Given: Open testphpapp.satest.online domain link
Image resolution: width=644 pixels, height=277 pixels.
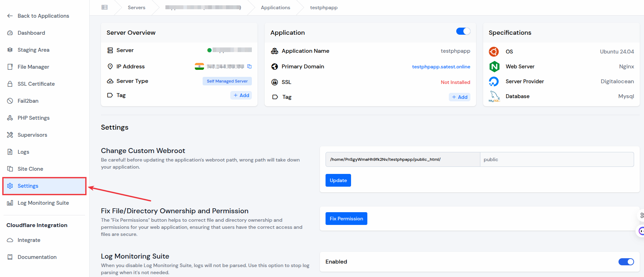Looking at the screenshot, I should [x=441, y=67].
